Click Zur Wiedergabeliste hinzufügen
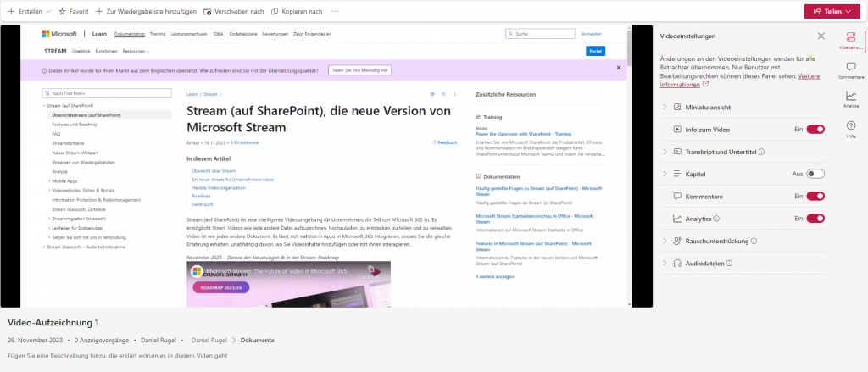Viewport: 868px width, 372px height. pos(146,11)
